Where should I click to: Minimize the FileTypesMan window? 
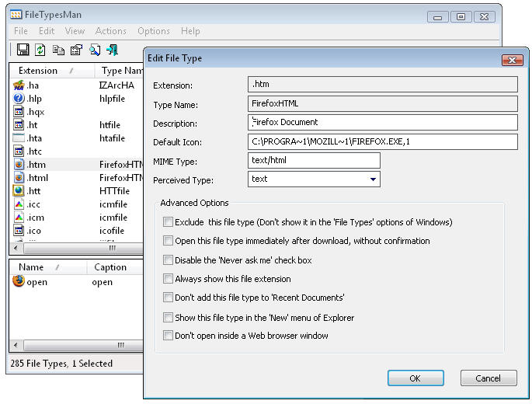tap(438, 17)
